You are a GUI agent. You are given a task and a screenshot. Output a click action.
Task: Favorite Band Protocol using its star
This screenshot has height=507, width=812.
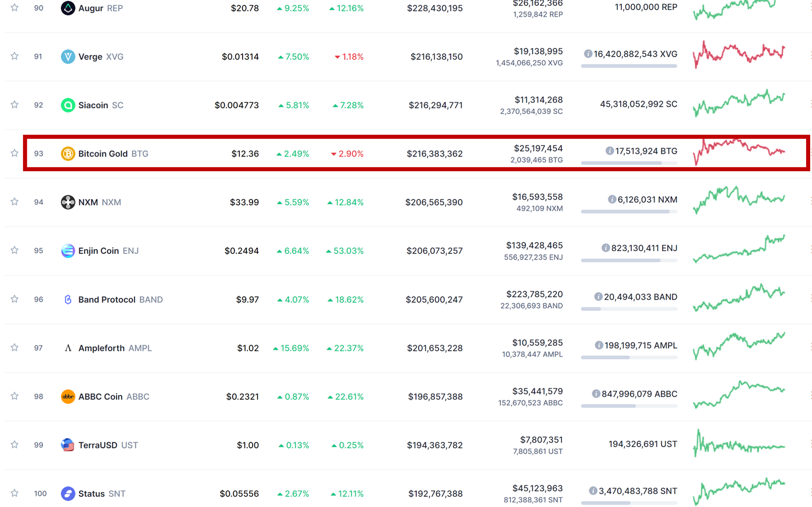pyautogui.click(x=15, y=299)
